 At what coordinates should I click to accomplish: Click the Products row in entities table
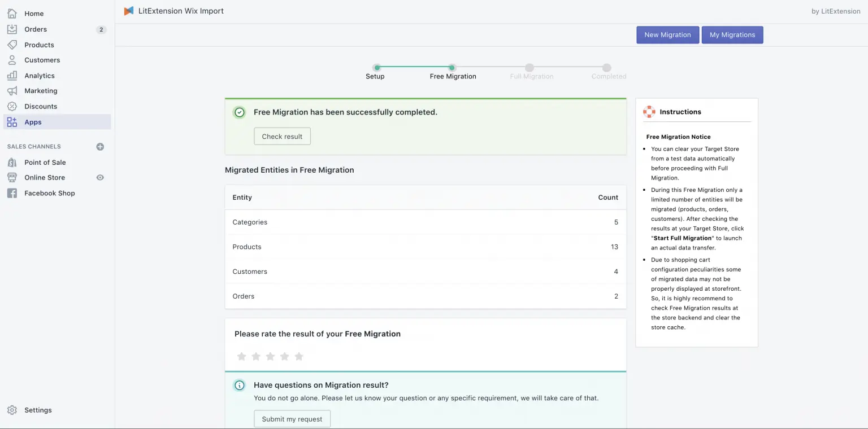click(x=426, y=247)
